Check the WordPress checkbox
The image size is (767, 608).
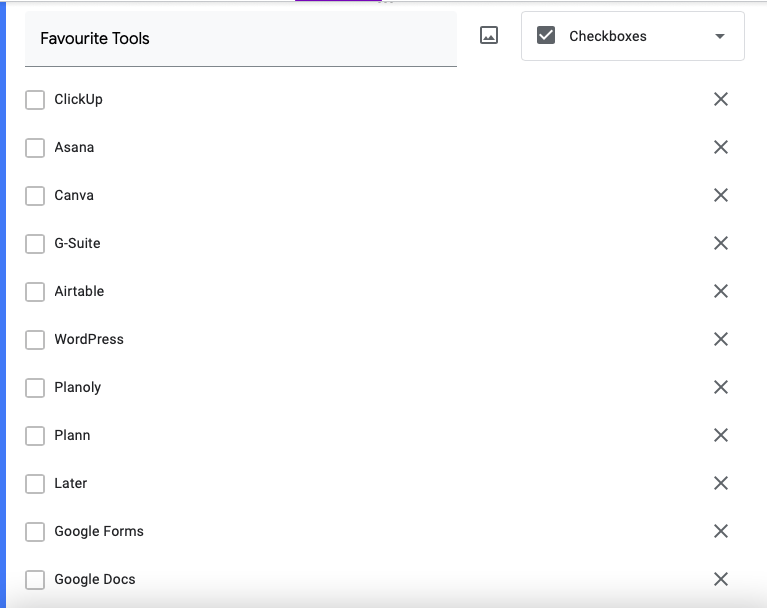(35, 339)
